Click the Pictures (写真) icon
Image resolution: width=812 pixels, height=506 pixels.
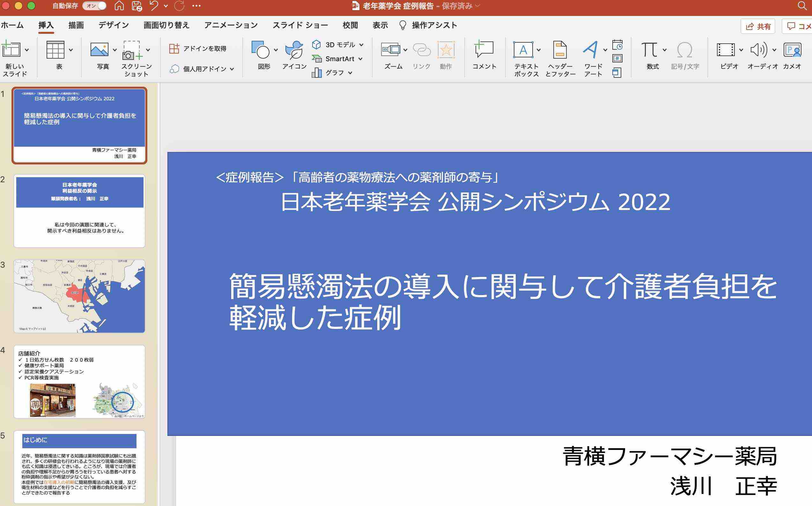coord(100,49)
